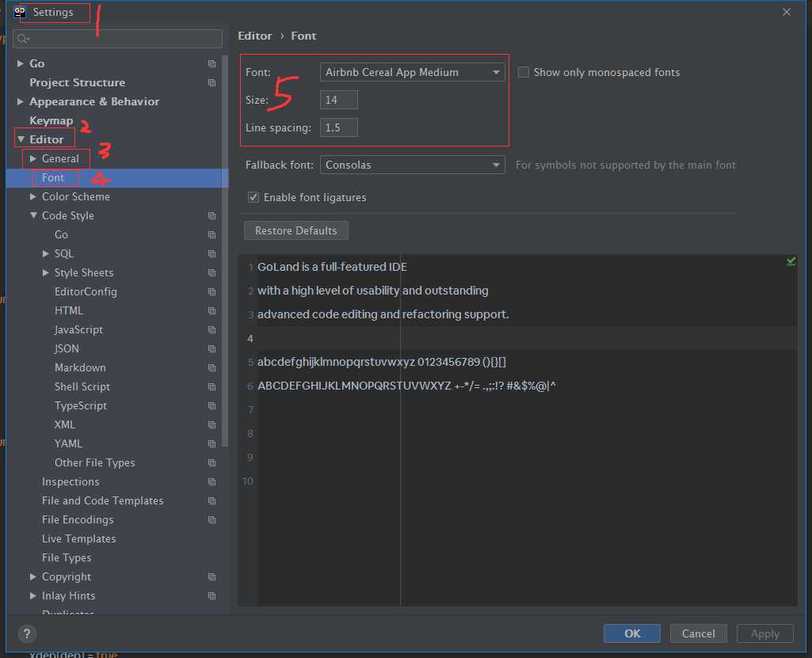The image size is (812, 658).
Task: Click empty preview line number 4
Action: click(250, 339)
